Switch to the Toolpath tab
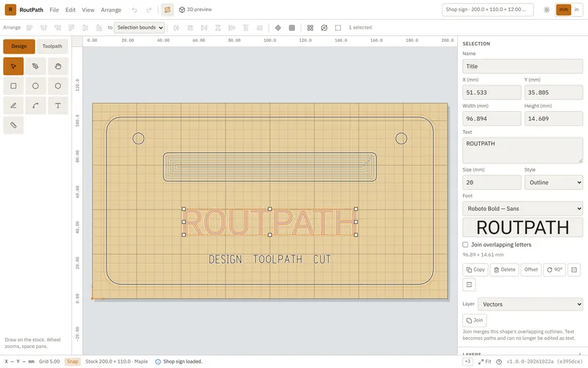The height and width of the screenshot is (368, 588). click(52, 46)
